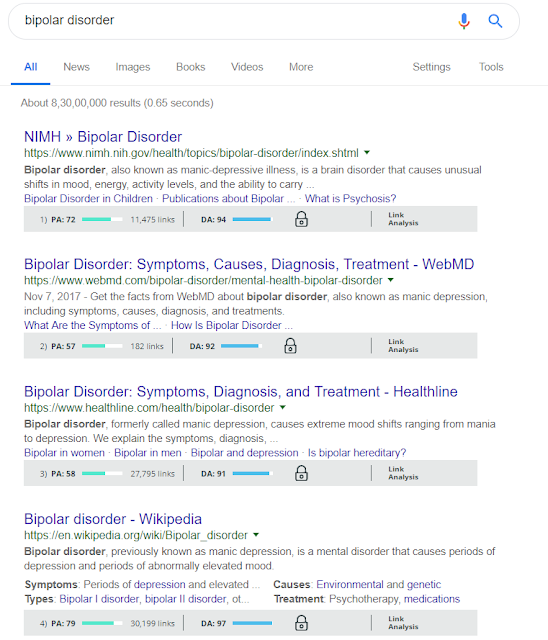The width and height of the screenshot is (548, 640).
Task: Open the NIMH » Bipolar Disorder result
Action: coord(103,137)
